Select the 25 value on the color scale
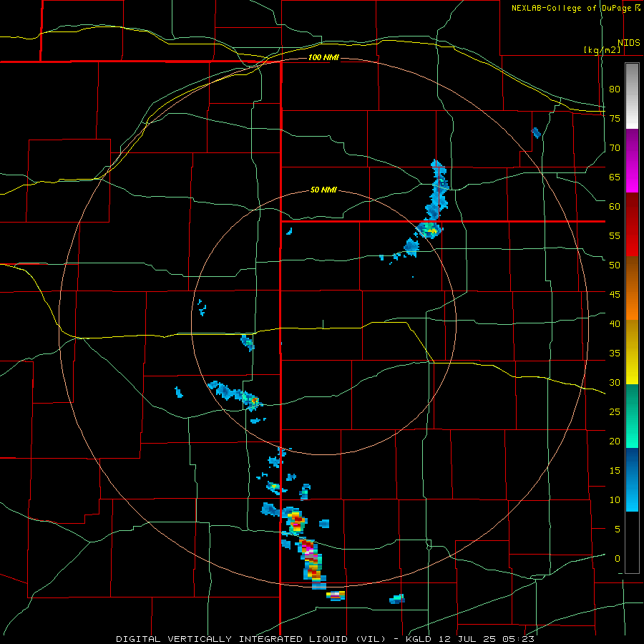This screenshot has width=644, height=644. tap(615, 411)
